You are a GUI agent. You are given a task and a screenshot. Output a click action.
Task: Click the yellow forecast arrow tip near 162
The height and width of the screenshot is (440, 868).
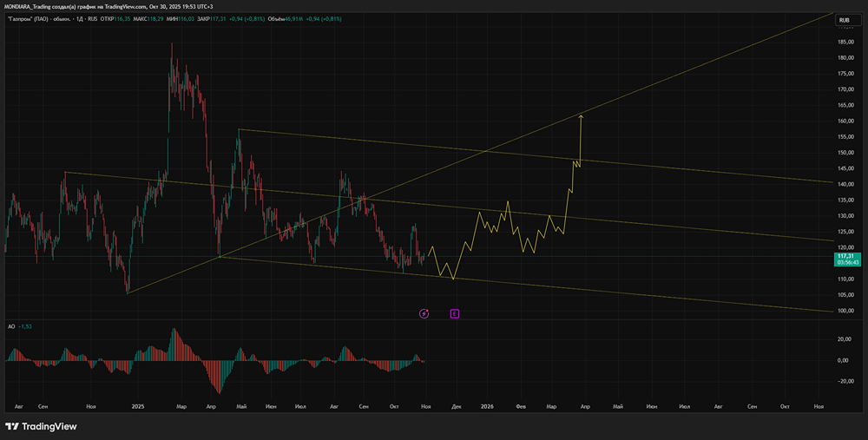pyautogui.click(x=581, y=115)
